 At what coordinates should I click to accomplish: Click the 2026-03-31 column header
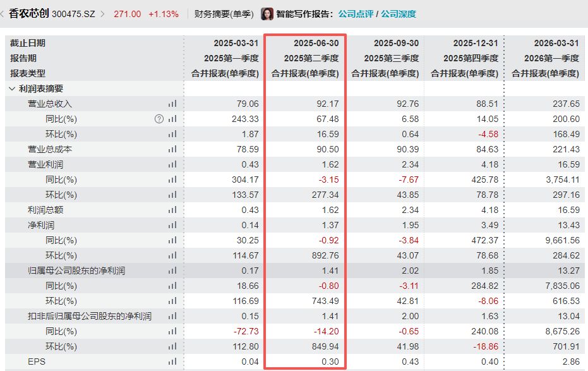coord(556,43)
